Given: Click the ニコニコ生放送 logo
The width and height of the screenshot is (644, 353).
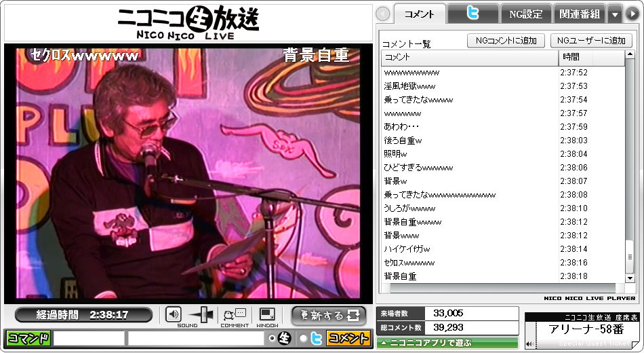Looking at the screenshot, I should pyautogui.click(x=188, y=22).
